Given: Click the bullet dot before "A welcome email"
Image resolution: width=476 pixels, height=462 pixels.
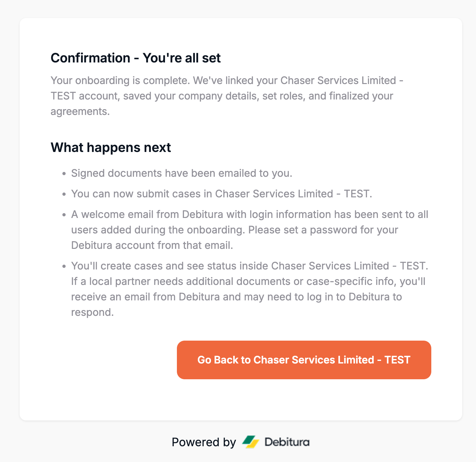Looking at the screenshot, I should [x=64, y=215].
